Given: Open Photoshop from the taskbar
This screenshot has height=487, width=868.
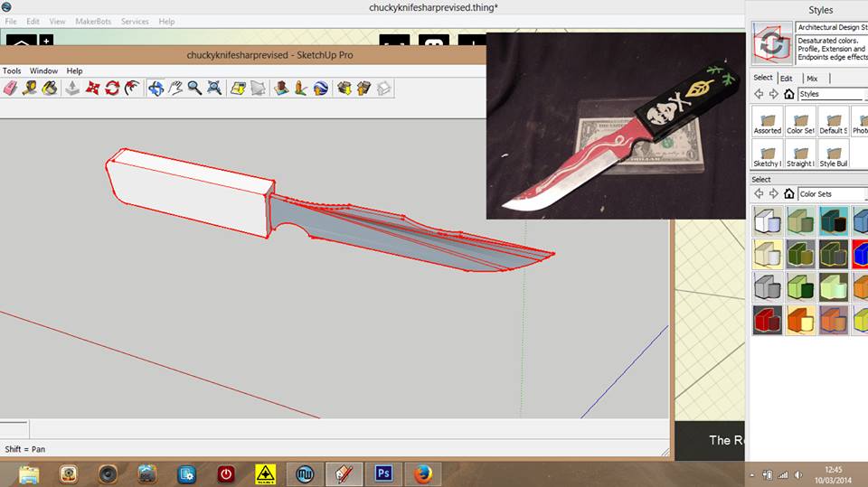Looking at the screenshot, I should [x=383, y=474].
